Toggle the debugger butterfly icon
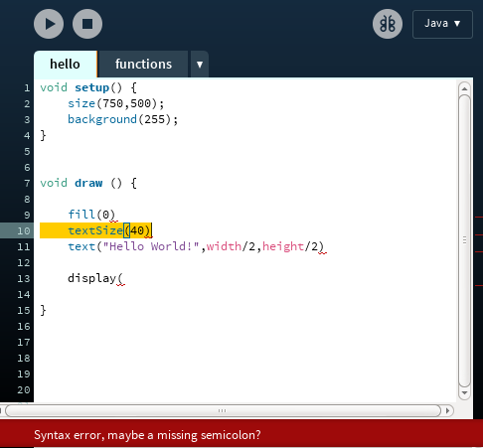 pyautogui.click(x=388, y=24)
